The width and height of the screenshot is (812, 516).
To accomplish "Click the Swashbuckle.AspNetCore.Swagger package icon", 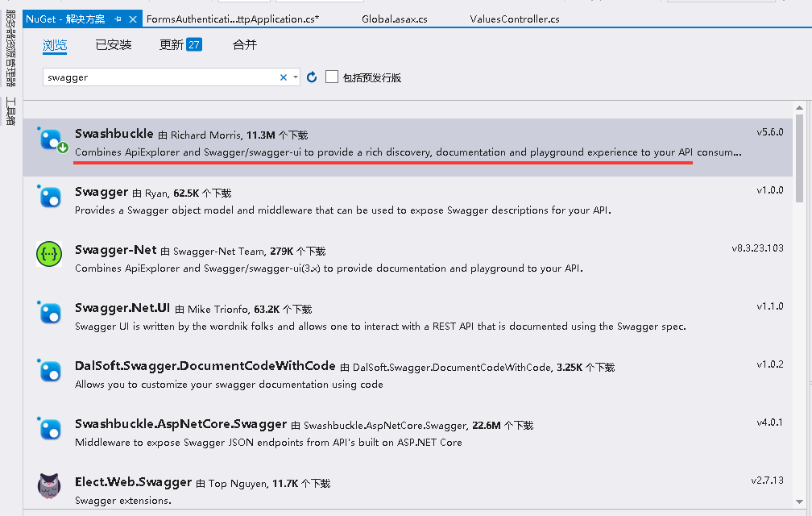I will pyautogui.click(x=50, y=429).
